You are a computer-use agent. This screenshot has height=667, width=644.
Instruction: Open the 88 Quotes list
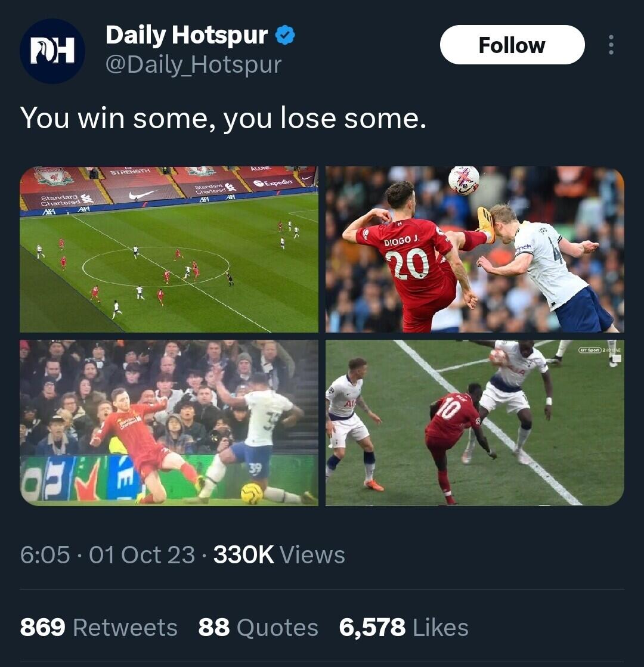(x=258, y=628)
